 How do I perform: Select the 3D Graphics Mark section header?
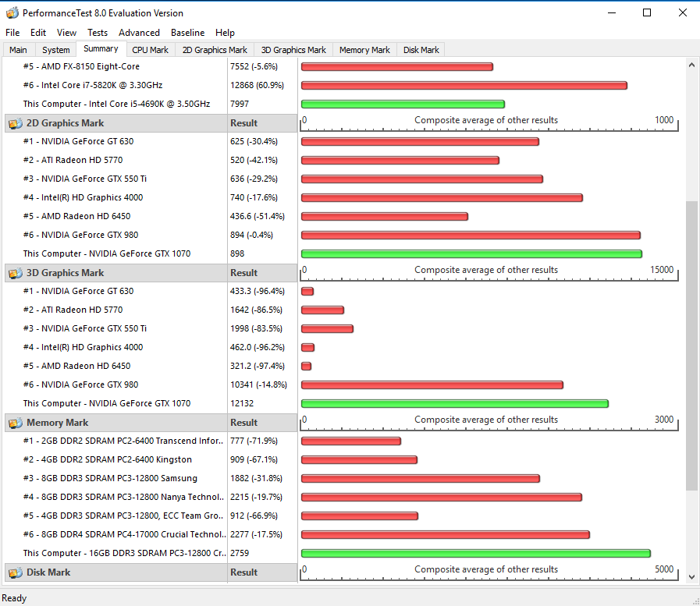coord(116,273)
